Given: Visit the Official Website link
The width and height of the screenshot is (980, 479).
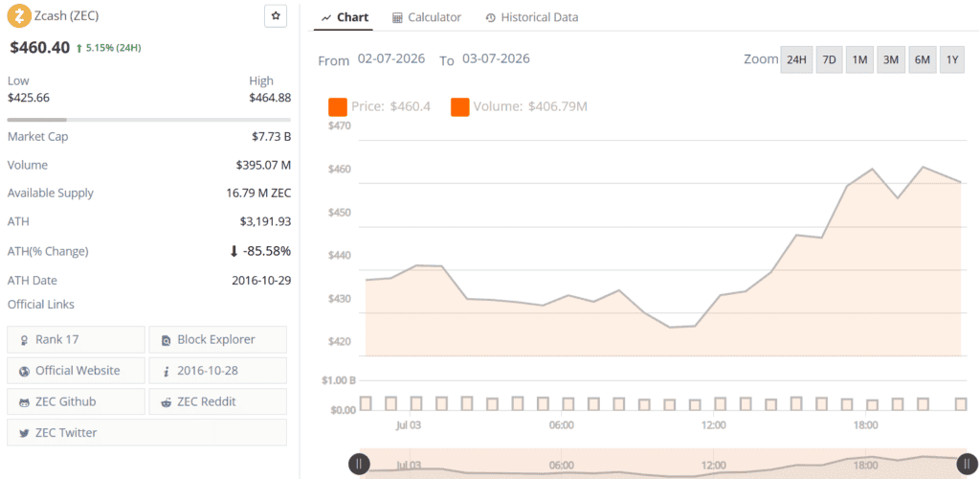Looking at the screenshot, I should 77,370.
